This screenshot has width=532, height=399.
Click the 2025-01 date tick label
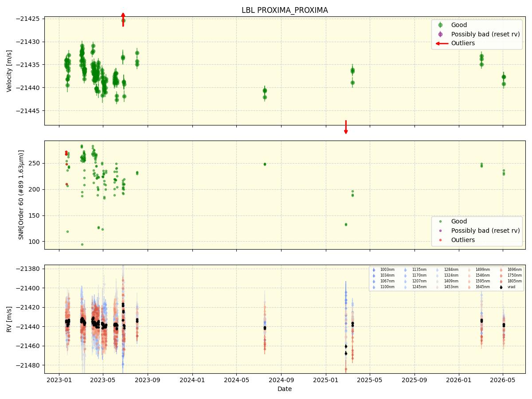pyautogui.click(x=326, y=380)
